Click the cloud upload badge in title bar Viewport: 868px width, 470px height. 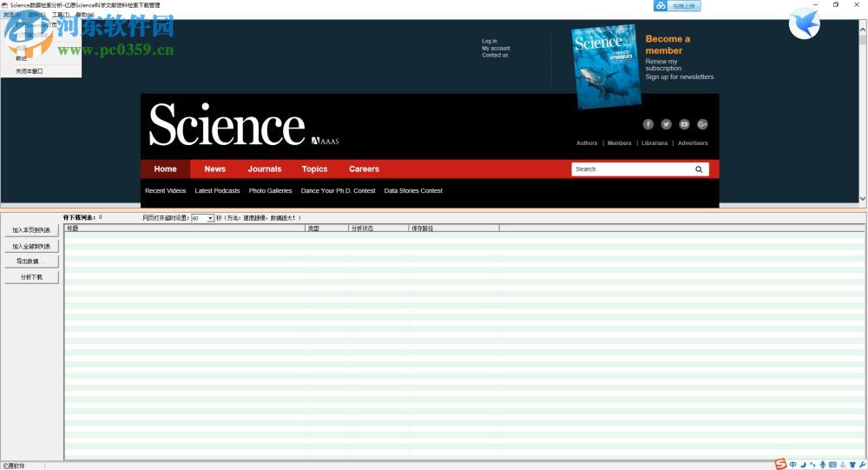point(677,5)
